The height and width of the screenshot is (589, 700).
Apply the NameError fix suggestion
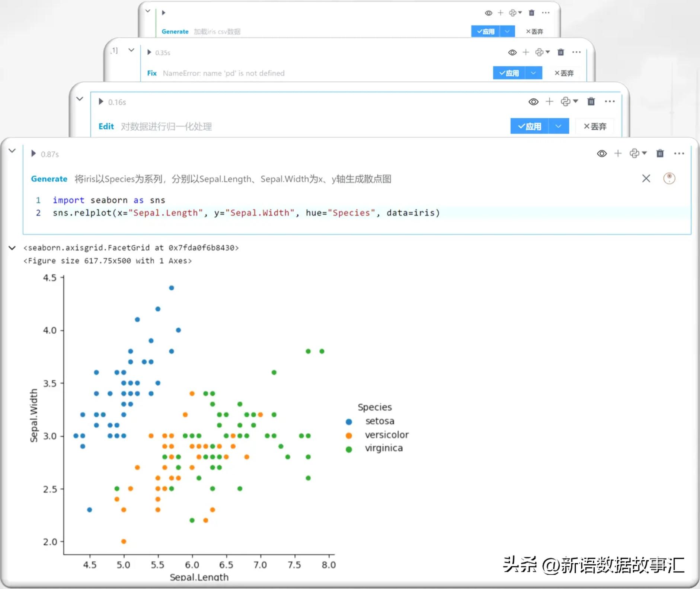click(509, 73)
